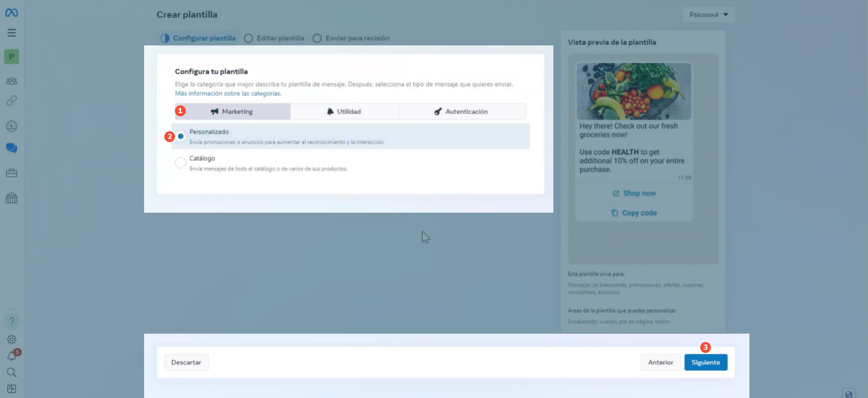
Task: Open the briefcase icon in sidebar
Action: [x=12, y=173]
